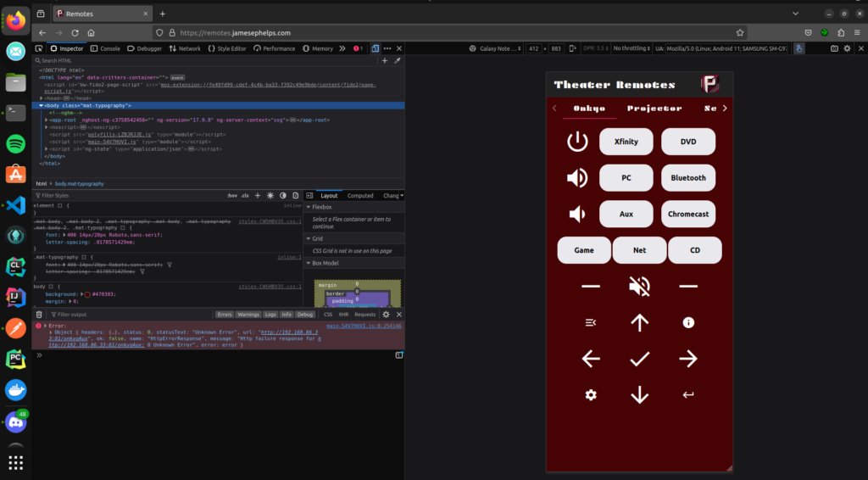The height and width of the screenshot is (480, 868).
Task: Open the Computed sidebar tab
Action: pos(360,195)
